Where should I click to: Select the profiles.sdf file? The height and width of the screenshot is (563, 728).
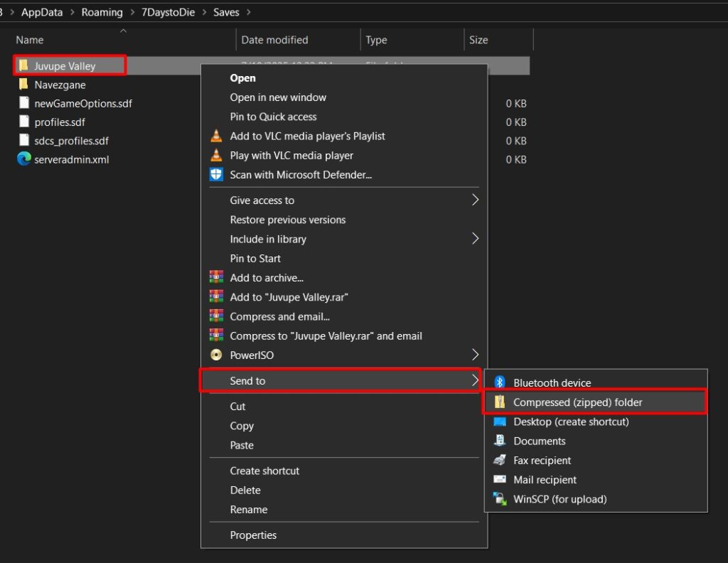(60, 122)
